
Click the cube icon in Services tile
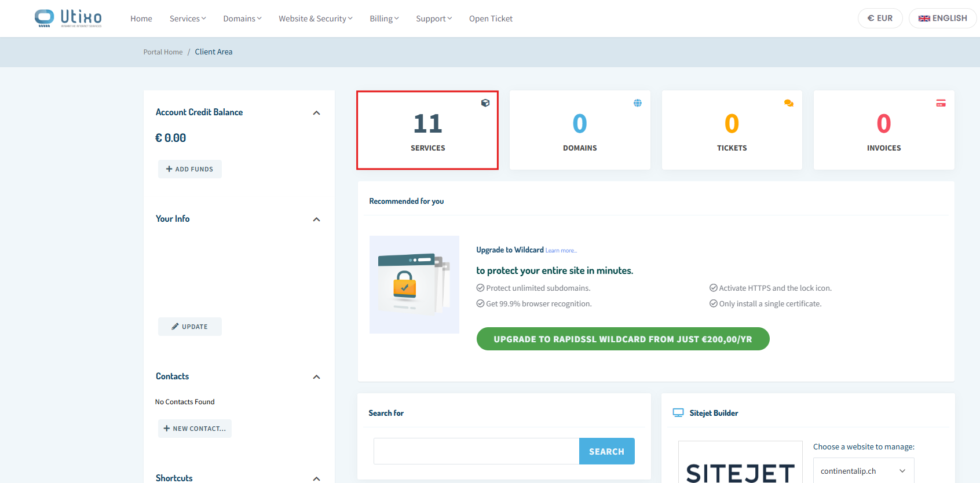(485, 103)
